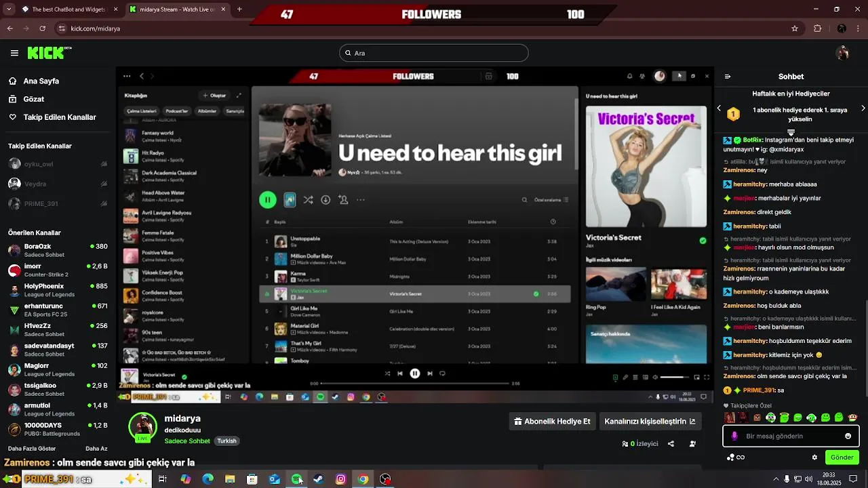
Task: Select Podcast'ler chip in streamed Spotify library
Action: click(177, 111)
